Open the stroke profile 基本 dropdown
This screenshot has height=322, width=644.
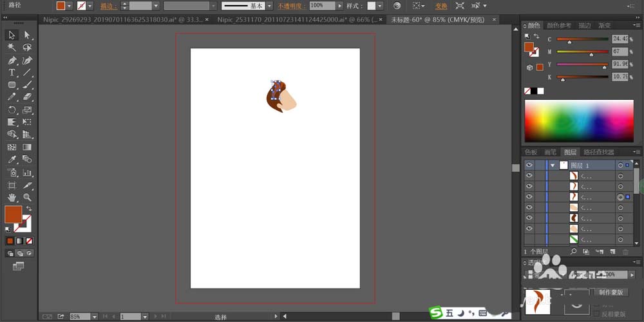point(269,6)
